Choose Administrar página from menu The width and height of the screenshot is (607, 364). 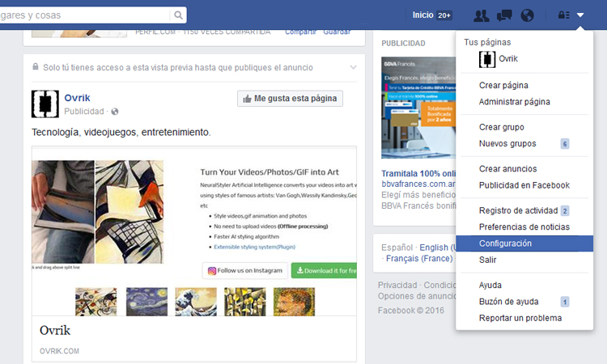point(514,102)
